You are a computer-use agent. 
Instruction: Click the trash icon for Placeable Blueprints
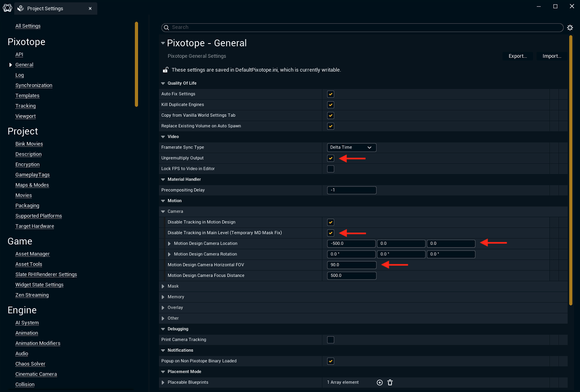point(390,383)
